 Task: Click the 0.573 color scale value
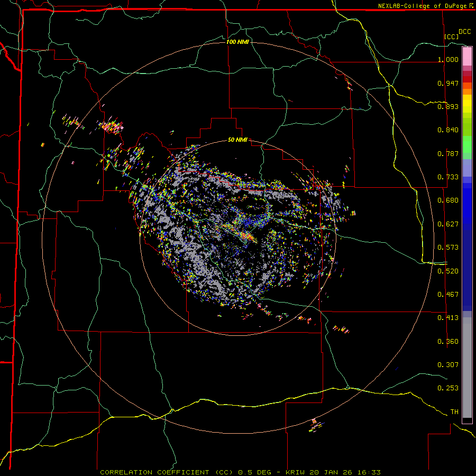coord(448,248)
